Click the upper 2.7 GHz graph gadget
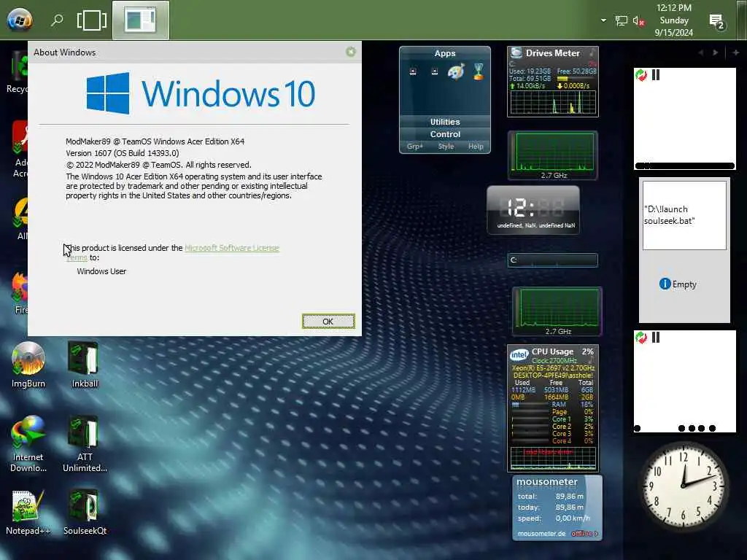The height and width of the screenshot is (560, 747). (x=553, y=156)
